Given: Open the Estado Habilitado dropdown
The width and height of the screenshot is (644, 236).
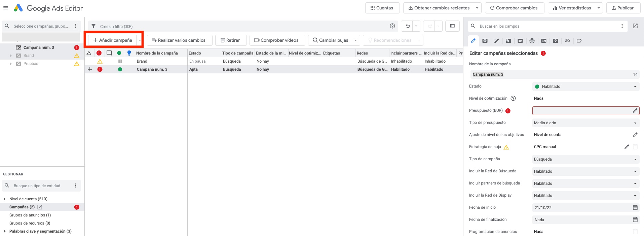Looking at the screenshot, I should tap(585, 87).
